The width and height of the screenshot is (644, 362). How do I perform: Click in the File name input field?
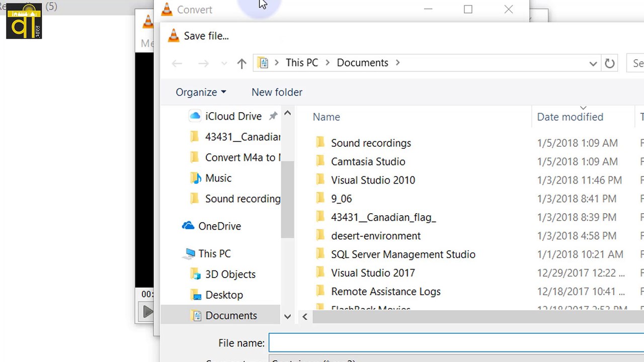[x=456, y=343]
